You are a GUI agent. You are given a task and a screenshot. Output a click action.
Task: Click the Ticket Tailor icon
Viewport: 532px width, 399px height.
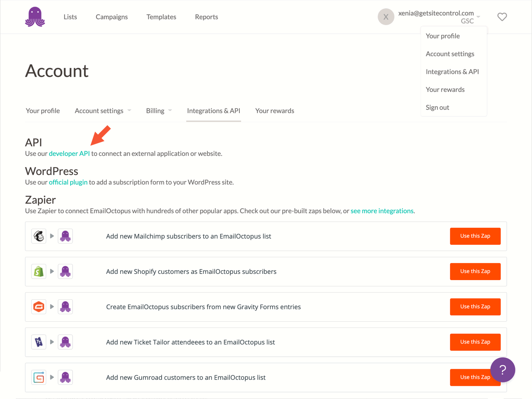coord(39,342)
